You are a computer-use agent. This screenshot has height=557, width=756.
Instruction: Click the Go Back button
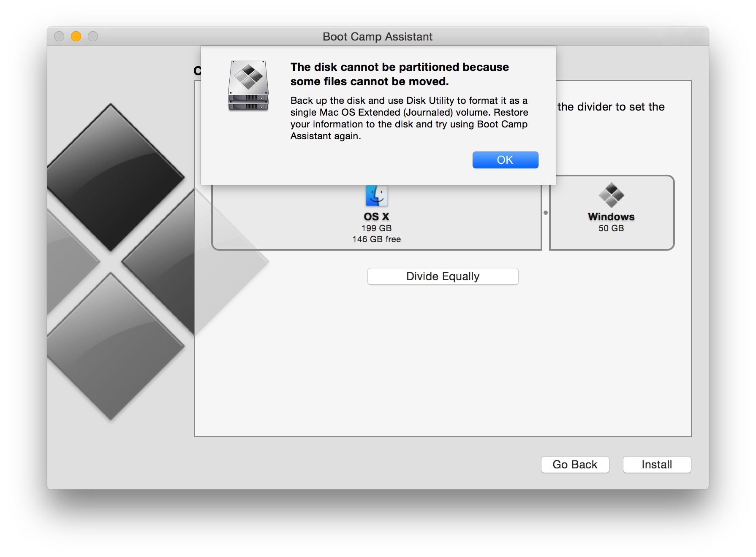(x=575, y=465)
